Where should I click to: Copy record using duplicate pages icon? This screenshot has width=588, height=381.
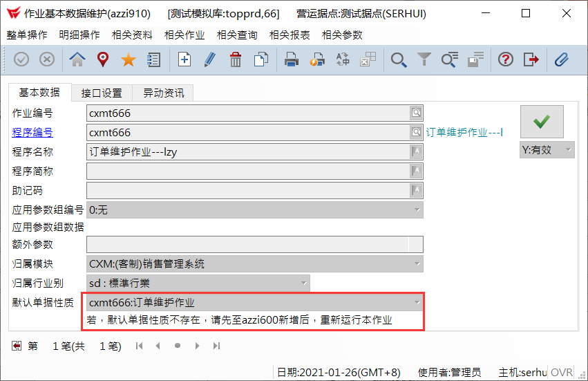click(261, 59)
